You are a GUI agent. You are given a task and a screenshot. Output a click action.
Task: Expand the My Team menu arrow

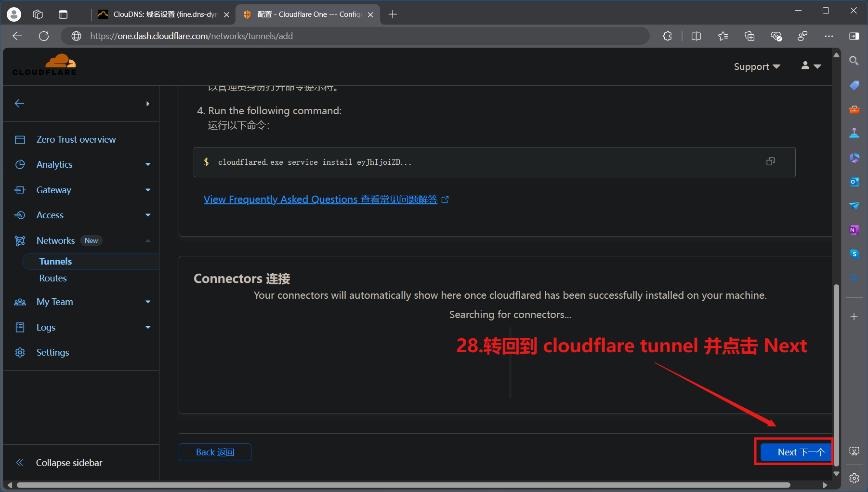click(148, 302)
